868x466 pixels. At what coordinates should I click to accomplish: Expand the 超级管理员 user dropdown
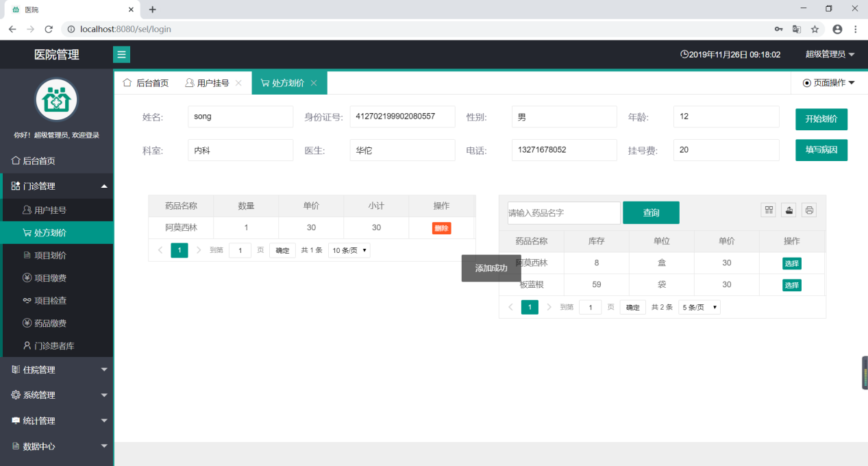coord(830,54)
